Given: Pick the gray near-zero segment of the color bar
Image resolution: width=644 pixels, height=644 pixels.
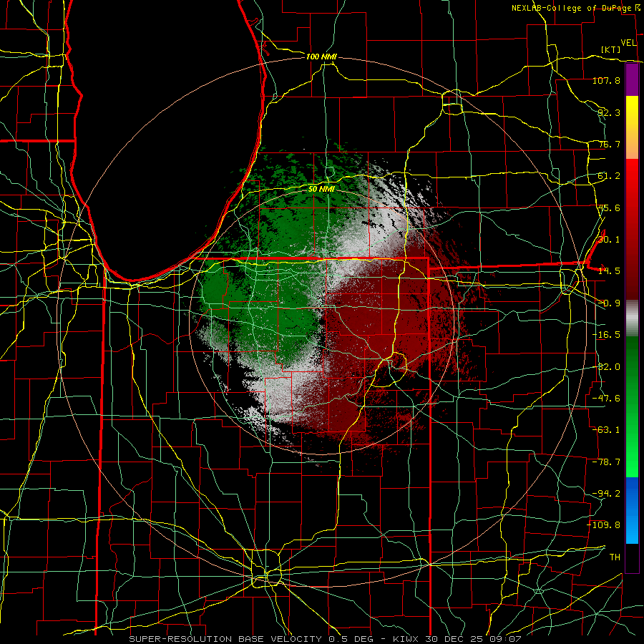Looking at the screenshot, I should pos(632,318).
